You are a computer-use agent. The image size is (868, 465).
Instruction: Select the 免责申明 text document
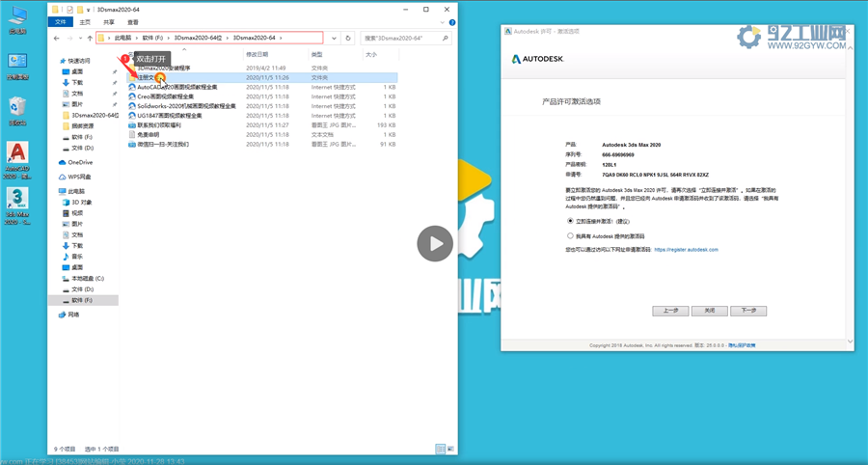pos(148,134)
